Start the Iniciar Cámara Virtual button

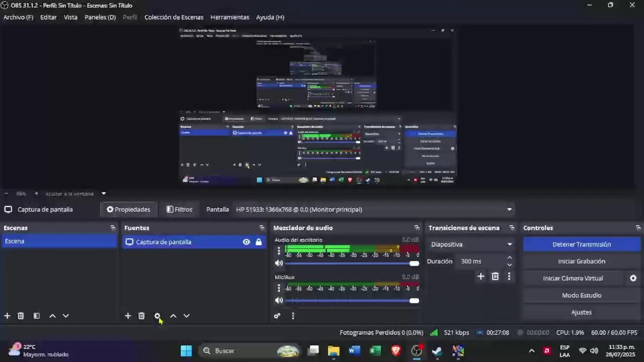[x=573, y=278]
